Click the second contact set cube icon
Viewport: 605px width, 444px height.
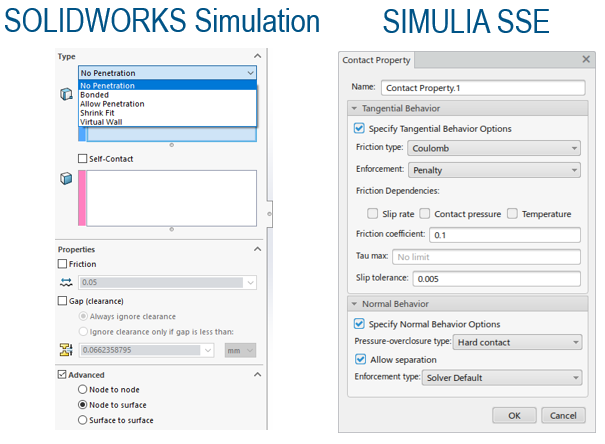point(66,179)
